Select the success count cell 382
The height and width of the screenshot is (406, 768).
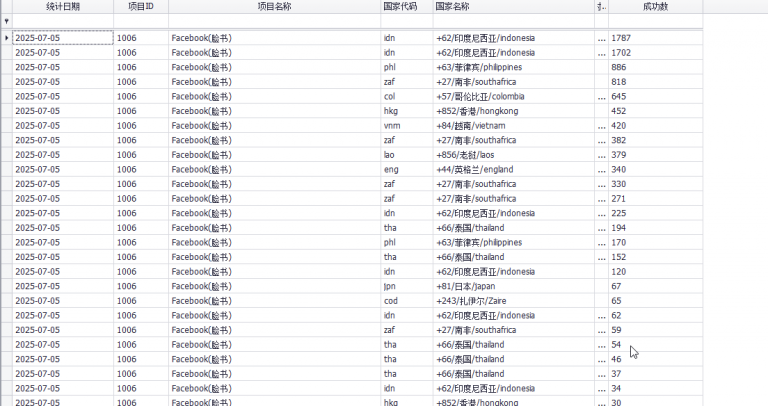point(656,140)
